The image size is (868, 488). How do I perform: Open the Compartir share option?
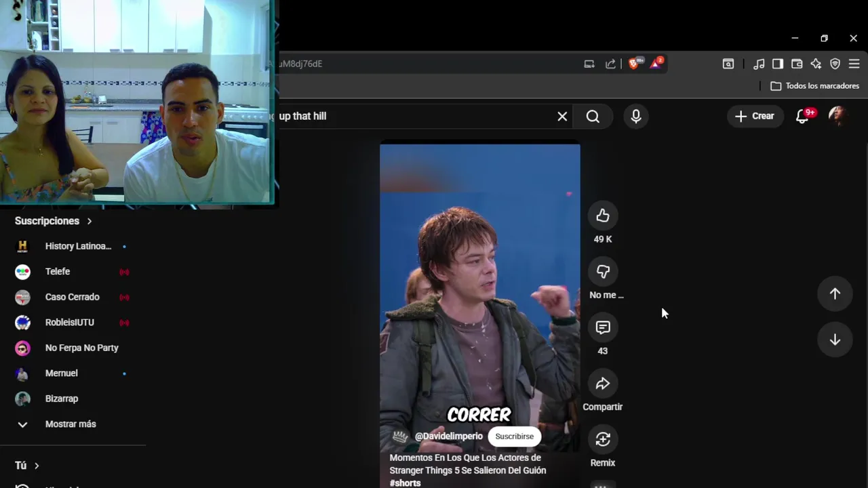(x=603, y=384)
